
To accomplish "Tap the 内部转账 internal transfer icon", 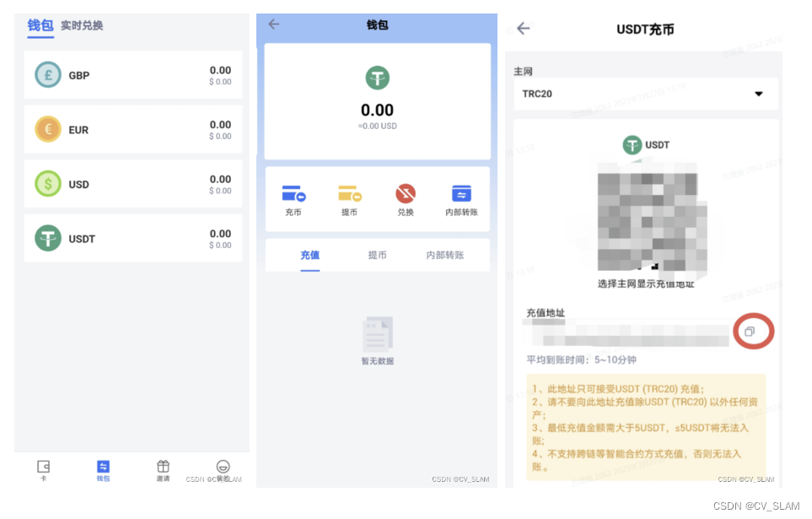I will [461, 193].
